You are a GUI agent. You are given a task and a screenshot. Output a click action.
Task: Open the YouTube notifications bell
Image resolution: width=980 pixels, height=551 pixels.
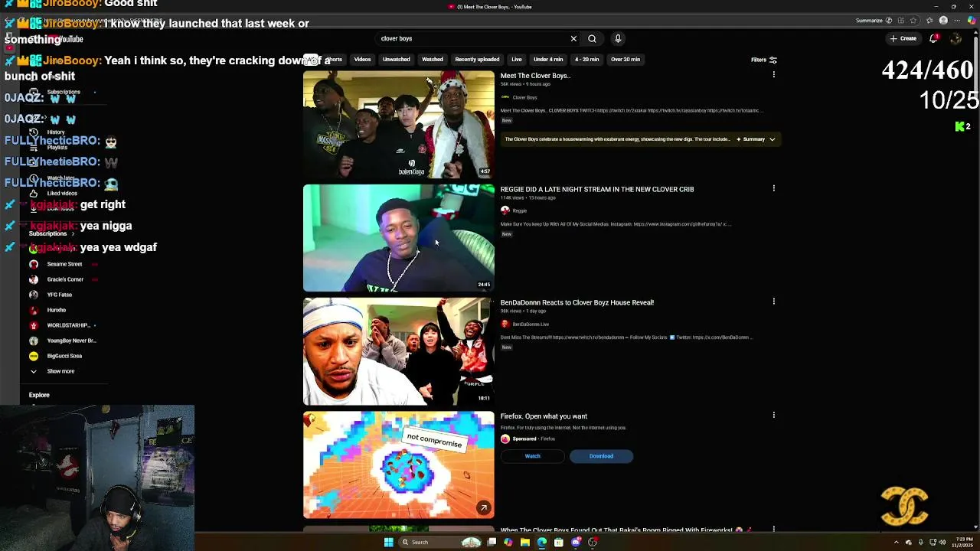pos(933,38)
